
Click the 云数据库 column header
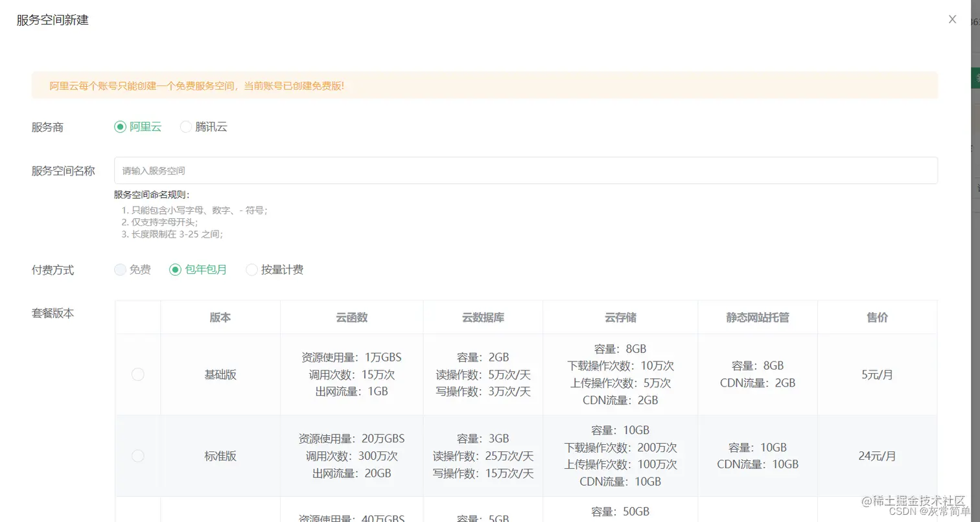tap(483, 317)
